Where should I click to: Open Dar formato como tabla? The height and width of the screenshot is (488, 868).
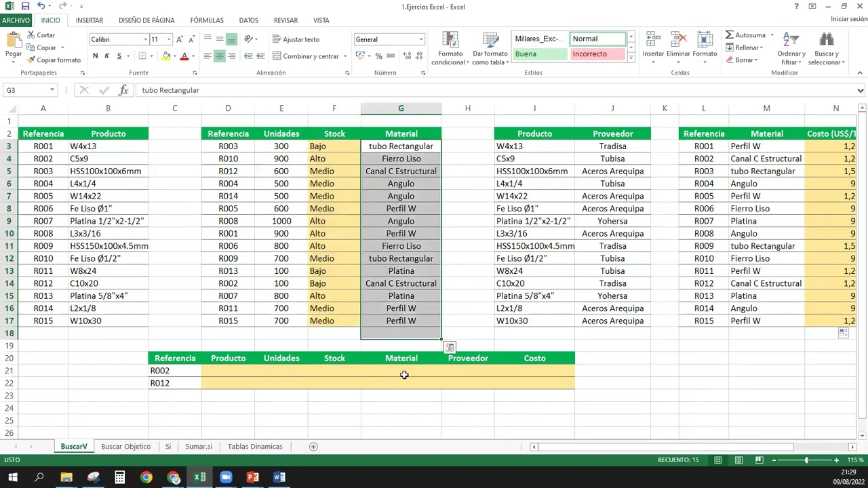click(x=490, y=49)
